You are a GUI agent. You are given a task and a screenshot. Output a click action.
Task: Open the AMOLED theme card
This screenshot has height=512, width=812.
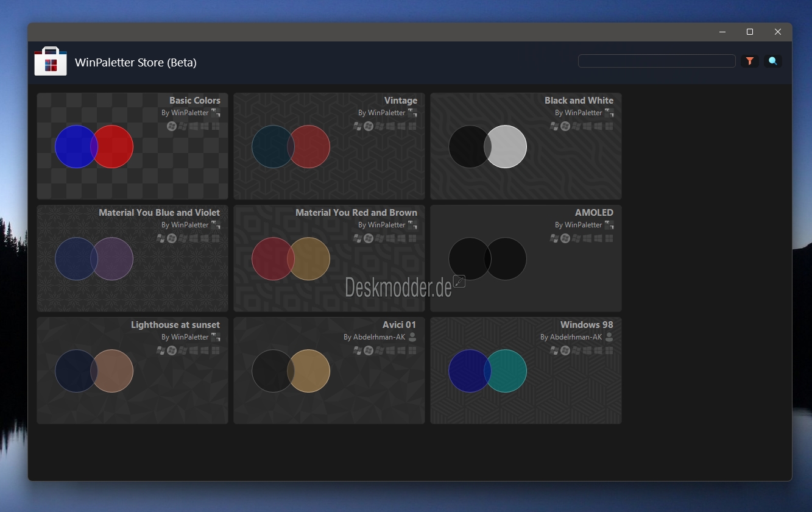point(526,258)
